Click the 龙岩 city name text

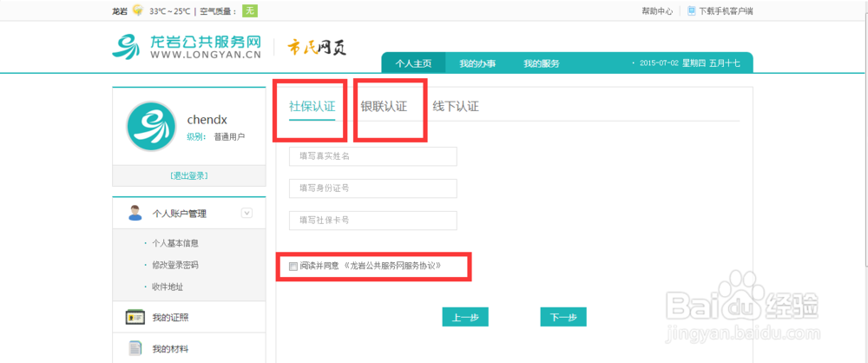coord(120,11)
